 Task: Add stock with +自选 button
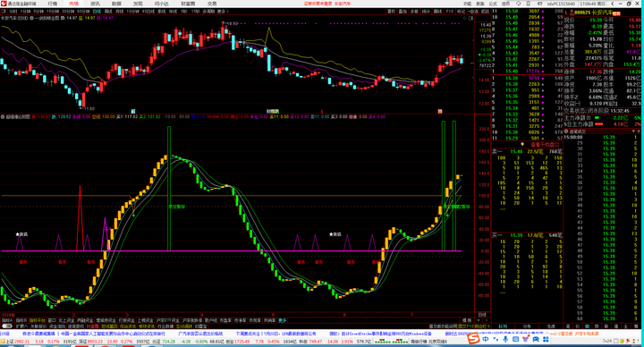(473, 12)
